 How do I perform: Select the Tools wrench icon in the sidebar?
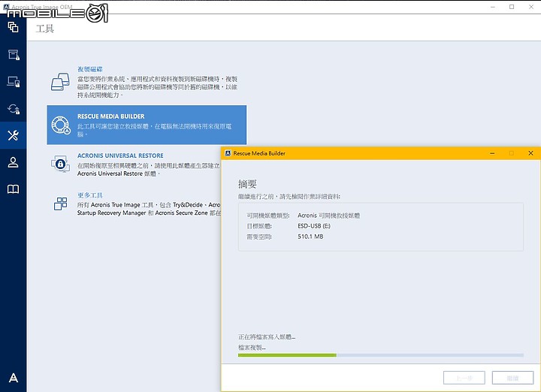click(x=13, y=135)
